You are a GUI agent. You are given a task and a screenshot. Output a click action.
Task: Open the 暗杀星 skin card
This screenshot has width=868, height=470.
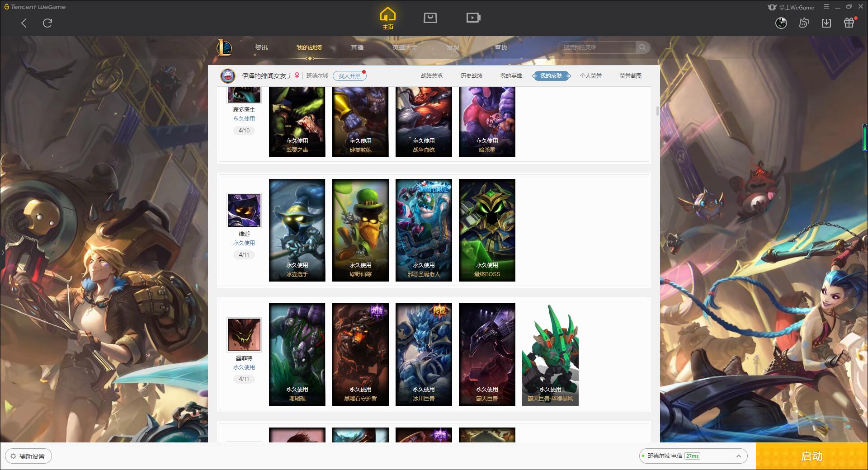(x=487, y=122)
